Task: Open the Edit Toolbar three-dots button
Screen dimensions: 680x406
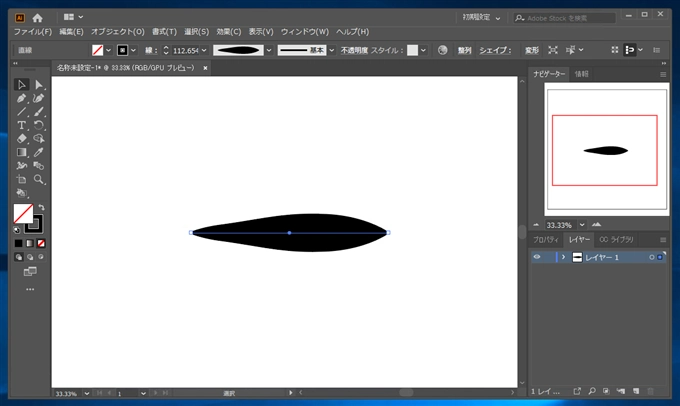Action: click(30, 289)
